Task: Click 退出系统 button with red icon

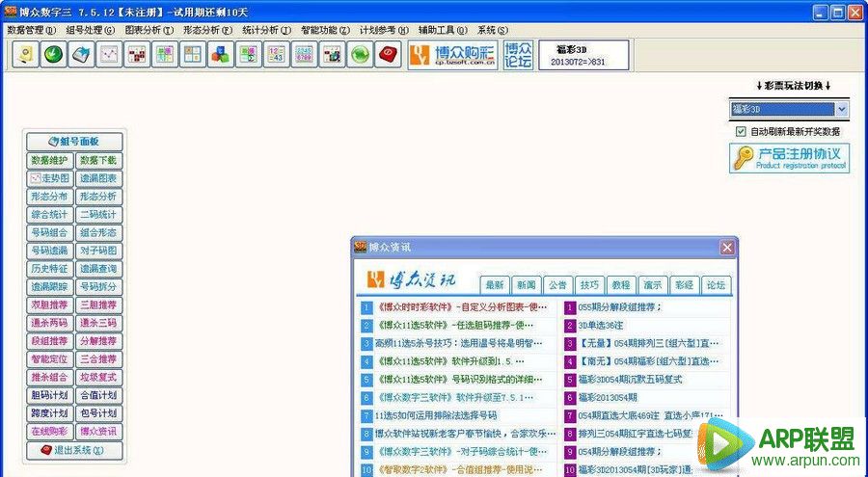Action: coord(74,450)
